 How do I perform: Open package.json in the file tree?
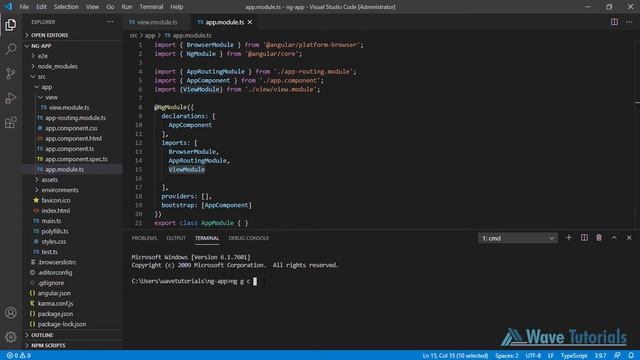pyautogui.click(x=55, y=314)
